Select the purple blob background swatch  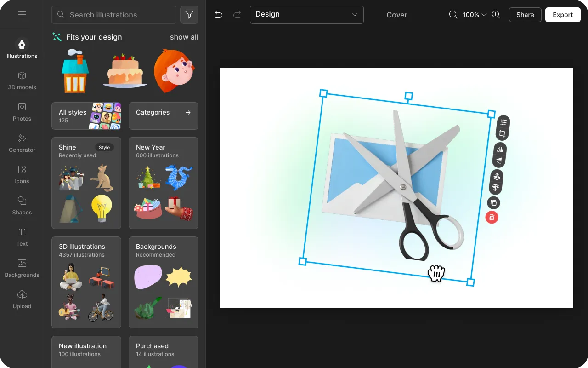(x=148, y=277)
